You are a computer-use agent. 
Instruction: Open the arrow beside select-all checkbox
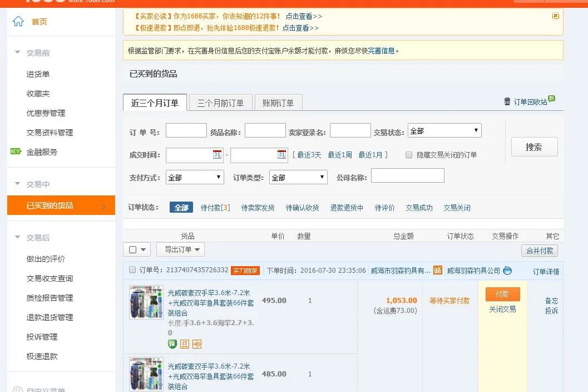click(x=144, y=249)
